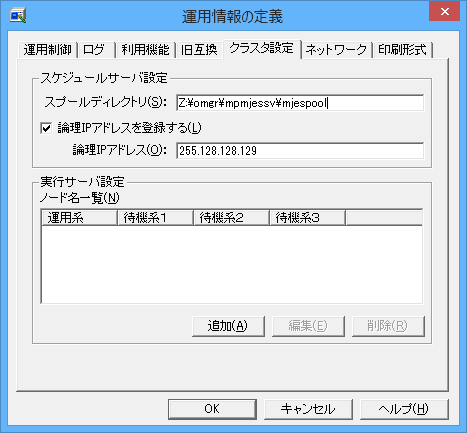The width and height of the screenshot is (467, 433).
Task: Select the 利用機能 tab
Action: coord(145,50)
